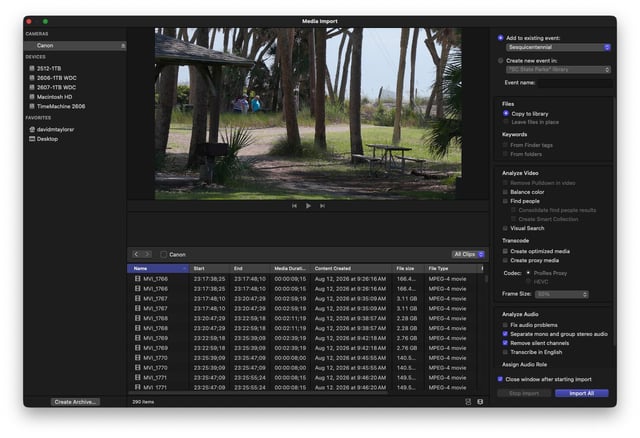This screenshot has height=438, width=640.
Task: Select Create new event in radio button
Action: coord(500,60)
